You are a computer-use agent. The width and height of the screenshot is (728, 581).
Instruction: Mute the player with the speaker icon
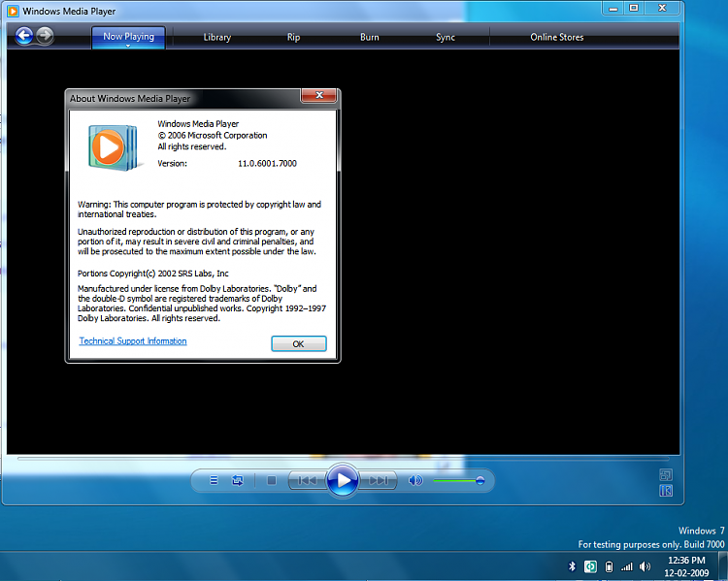click(x=415, y=480)
